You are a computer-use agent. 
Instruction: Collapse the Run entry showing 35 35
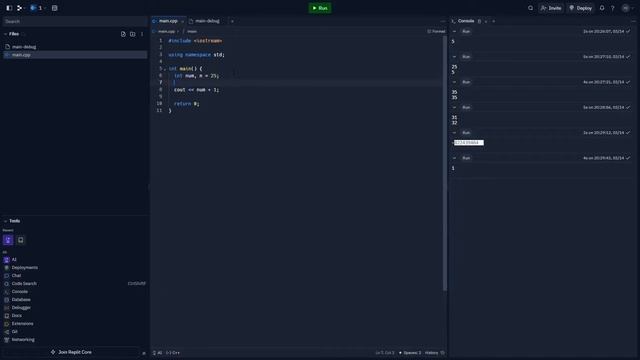[x=454, y=82]
